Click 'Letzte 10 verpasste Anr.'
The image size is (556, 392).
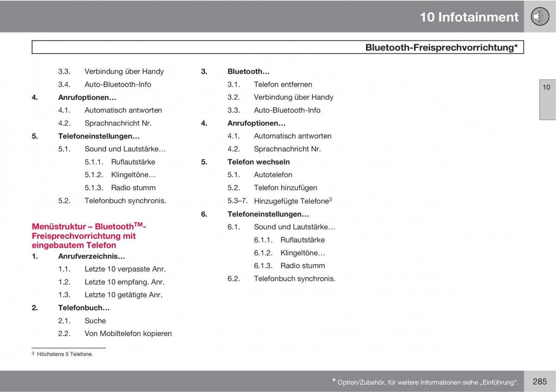tap(125, 269)
